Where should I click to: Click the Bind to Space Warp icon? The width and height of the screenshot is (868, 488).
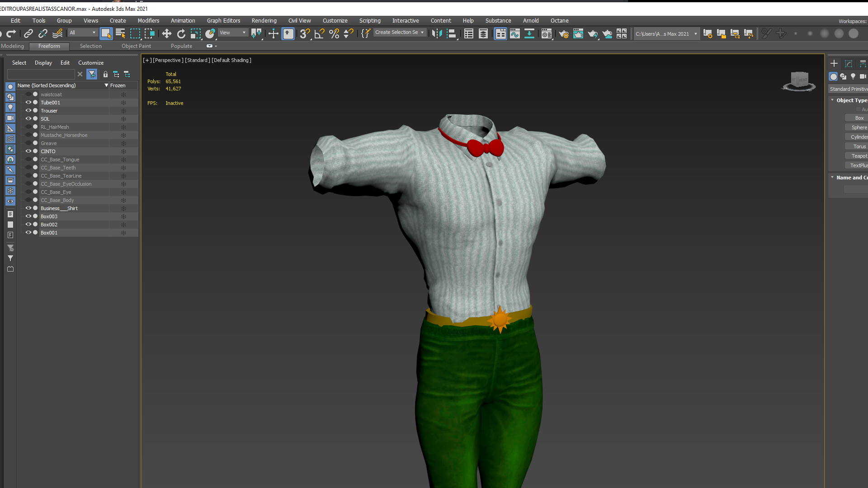57,33
